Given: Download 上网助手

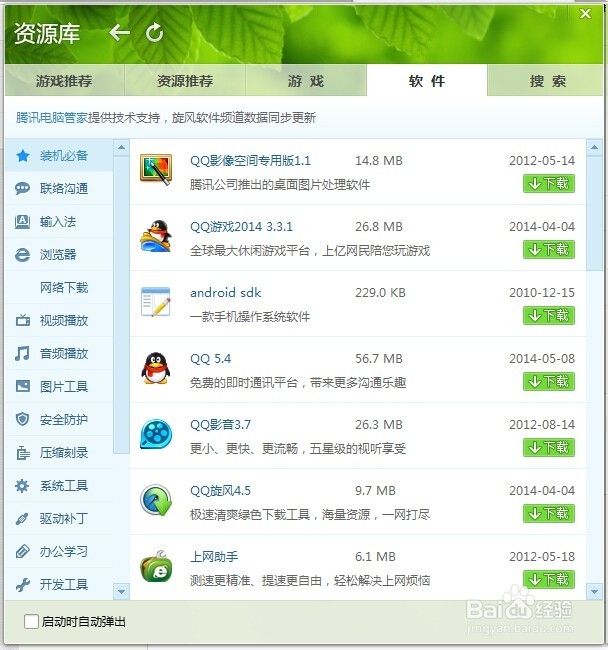Looking at the screenshot, I should click(549, 580).
